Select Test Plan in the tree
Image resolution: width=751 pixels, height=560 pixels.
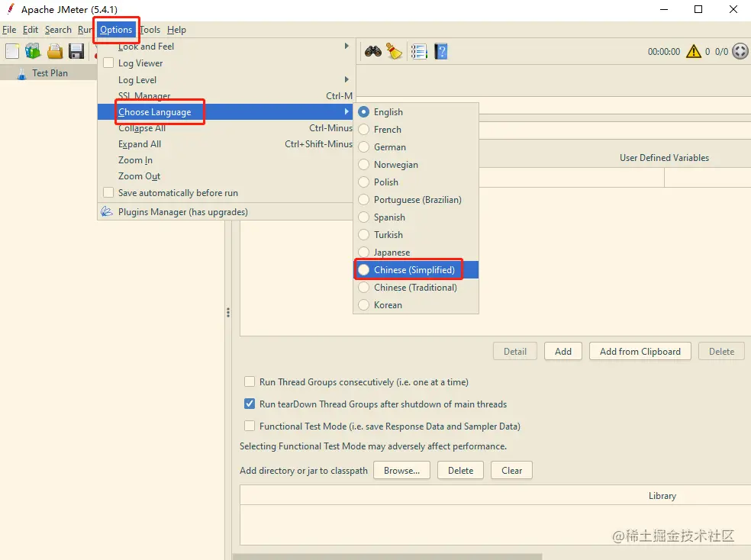pos(50,73)
